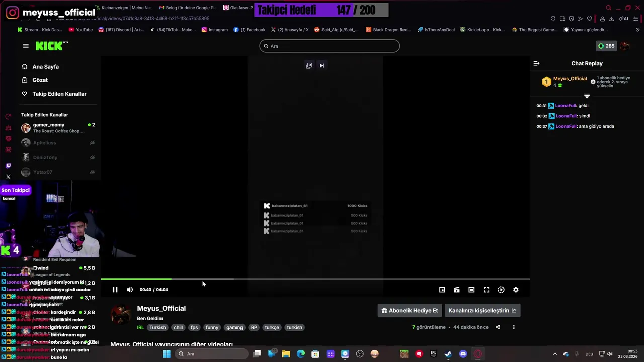Click LoonaFull's 'ama gidiyo arada' message

click(575, 126)
